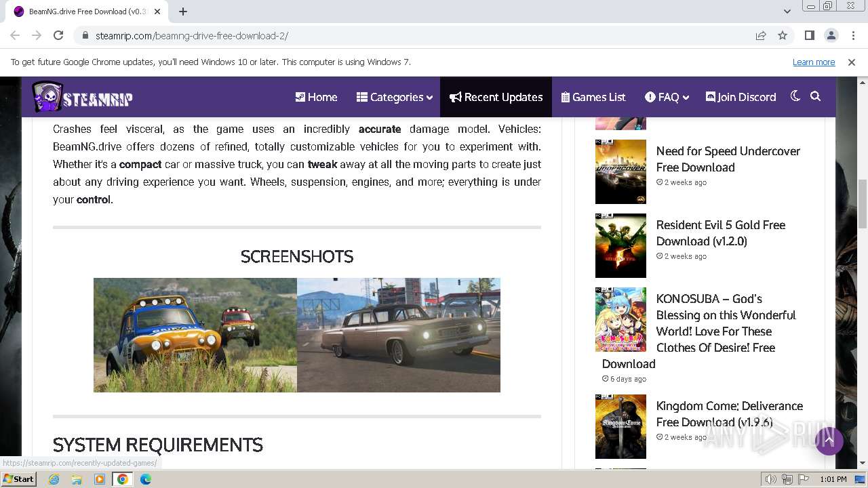The height and width of the screenshot is (488, 868).
Task: Open the buggy rally screenshot
Action: [x=195, y=335]
